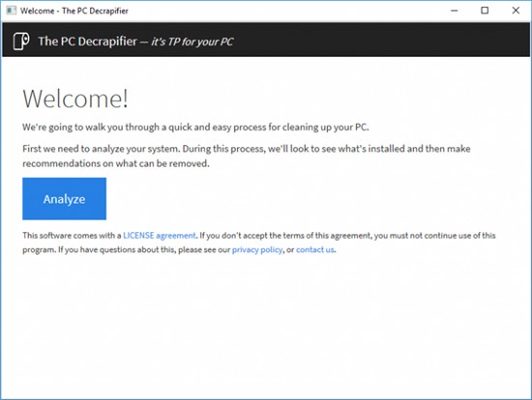Click 'The PC Decrapifier' header title
Viewport: 532px width, 400px height.
pos(87,42)
